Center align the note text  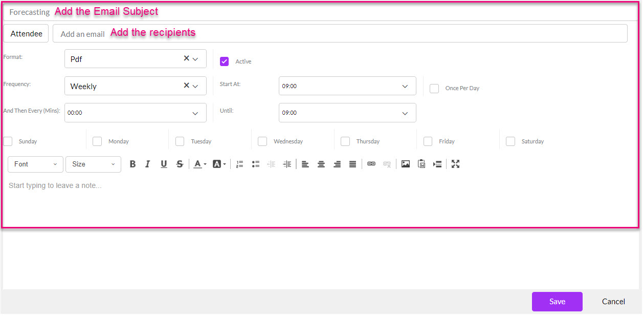coord(321,164)
